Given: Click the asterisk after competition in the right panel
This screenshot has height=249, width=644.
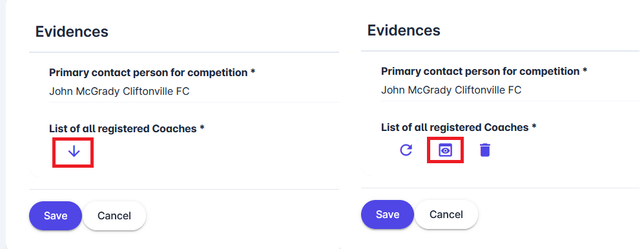Looking at the screenshot, I should click(x=585, y=70).
